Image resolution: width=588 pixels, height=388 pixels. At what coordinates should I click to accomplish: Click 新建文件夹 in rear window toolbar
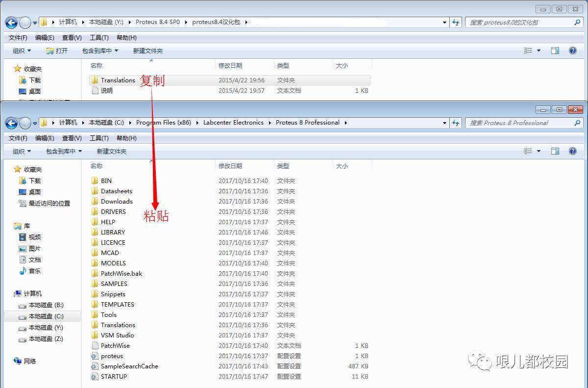[148, 51]
